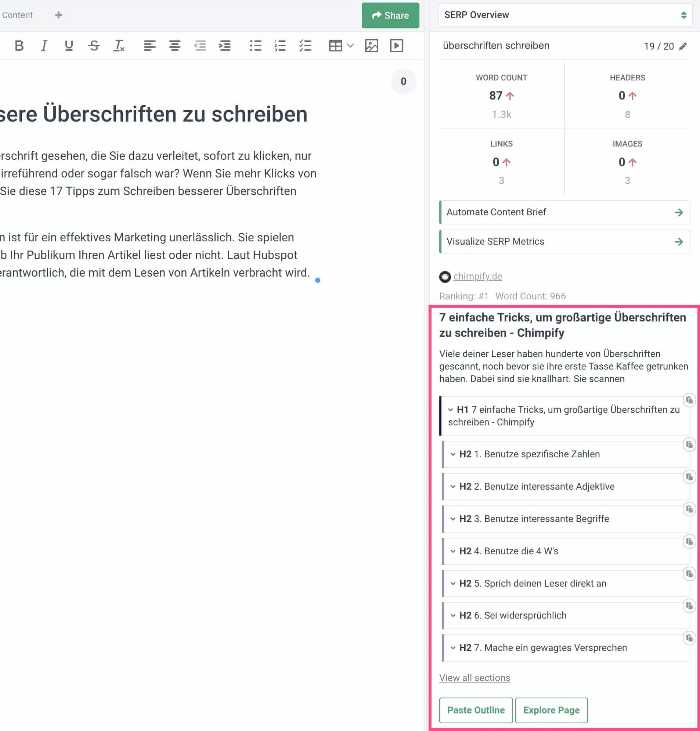700x731 pixels.
Task: Create a numbered list
Action: click(280, 46)
